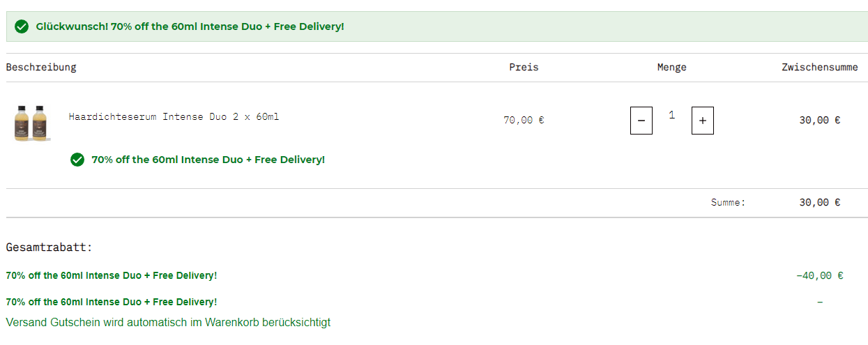868x345 pixels.
Task: Click the Versand Gutschein shipping notice text
Action: (x=168, y=323)
